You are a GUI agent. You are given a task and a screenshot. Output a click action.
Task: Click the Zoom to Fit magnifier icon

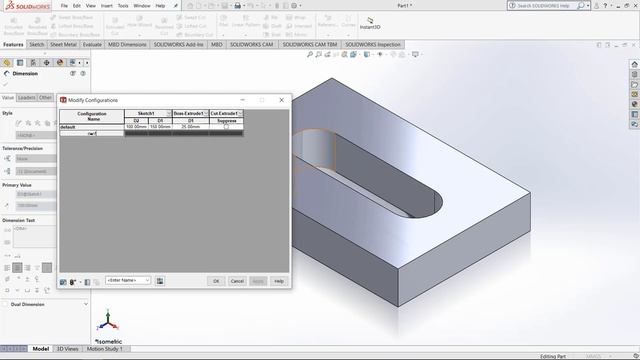click(x=310, y=54)
